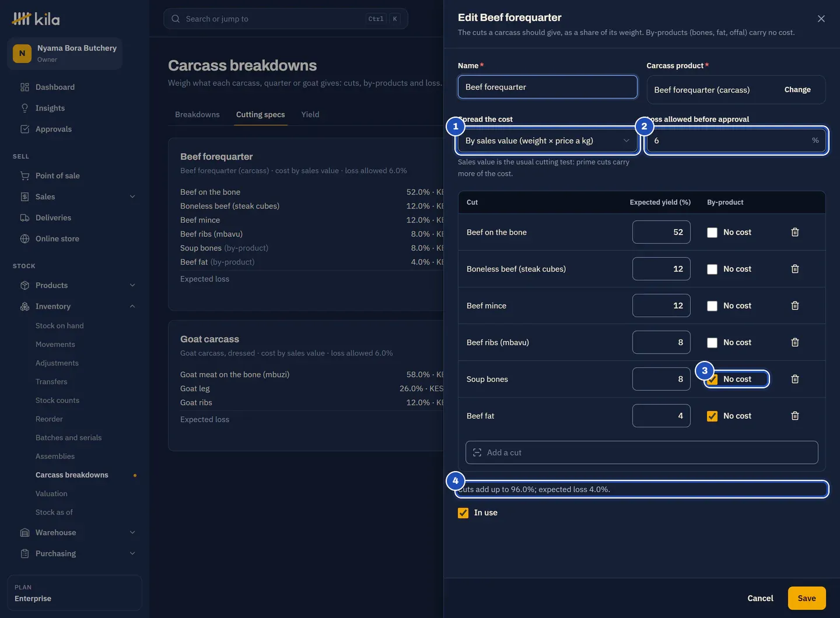Open Stock on hand in Inventory
The height and width of the screenshot is (618, 840).
click(x=60, y=325)
